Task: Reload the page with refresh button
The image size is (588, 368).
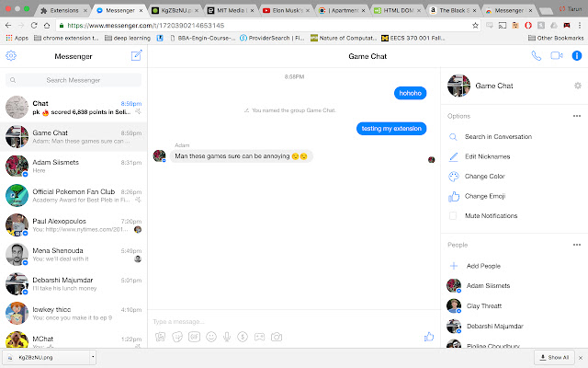Action: pos(34,26)
